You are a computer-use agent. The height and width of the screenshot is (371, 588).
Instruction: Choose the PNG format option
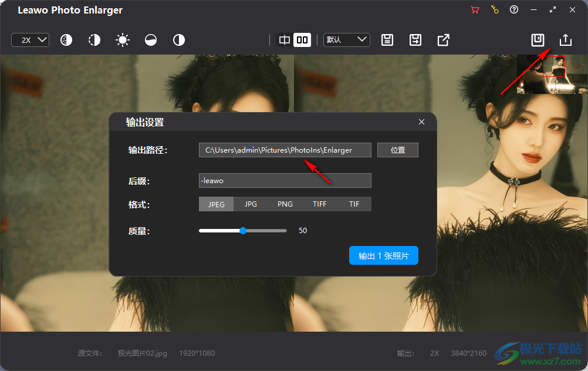click(285, 204)
